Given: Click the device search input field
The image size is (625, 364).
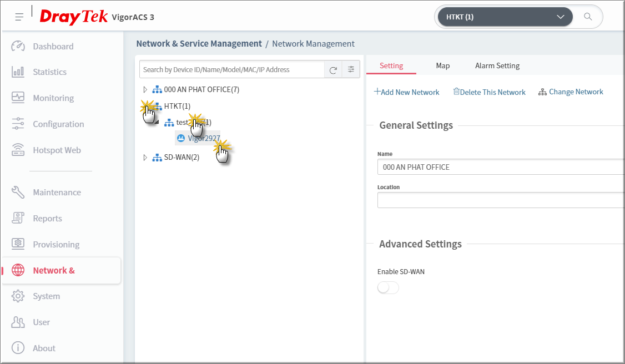Looking at the screenshot, I should tap(231, 70).
